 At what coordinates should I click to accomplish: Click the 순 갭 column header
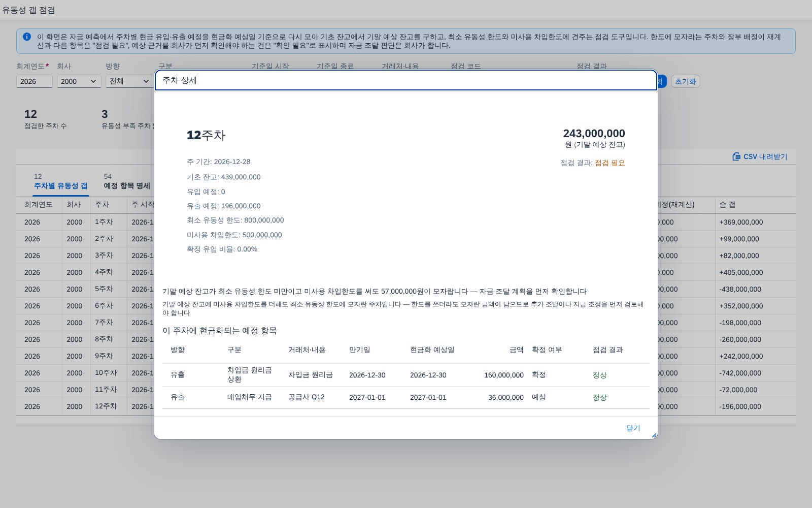coord(727,205)
